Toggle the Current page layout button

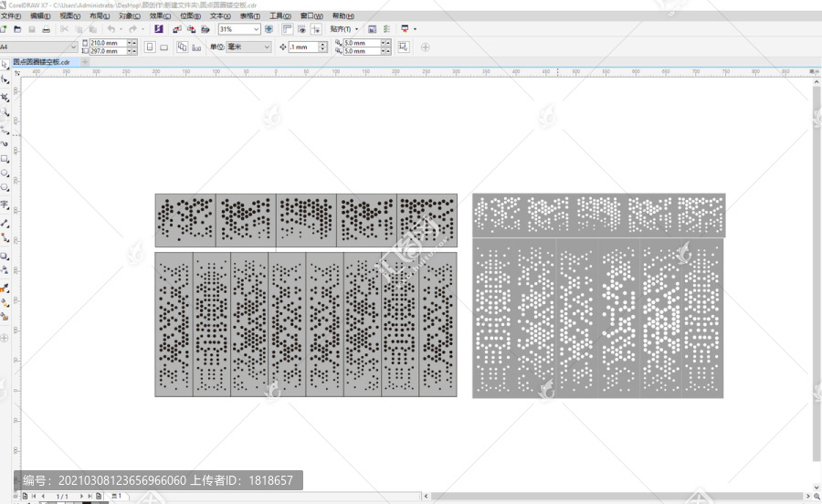click(196, 47)
